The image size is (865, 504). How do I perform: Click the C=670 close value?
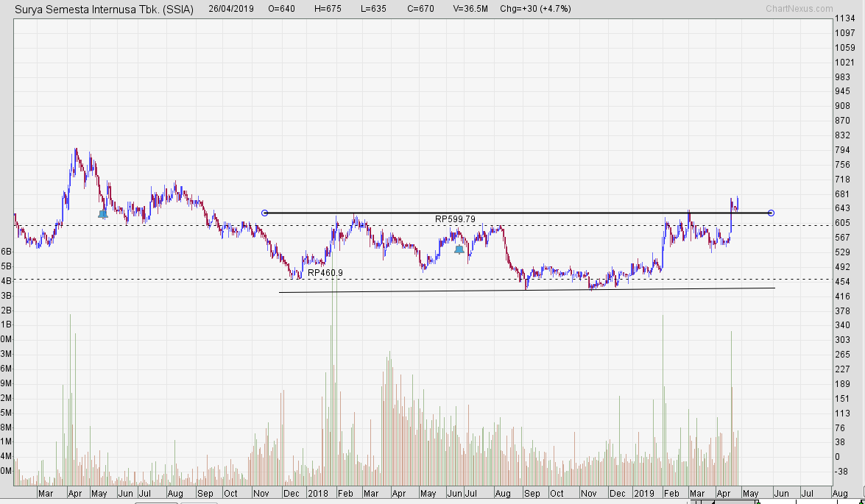pos(420,9)
